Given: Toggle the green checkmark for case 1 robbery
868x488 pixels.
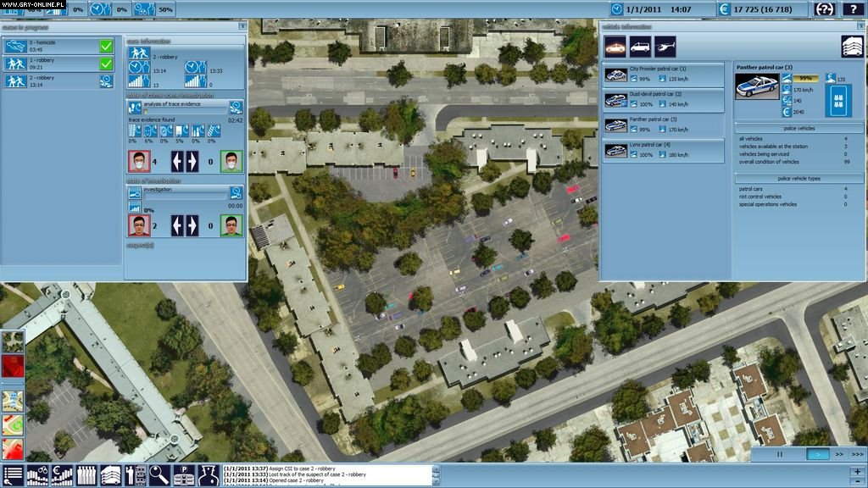Looking at the screenshot, I should pos(106,64).
